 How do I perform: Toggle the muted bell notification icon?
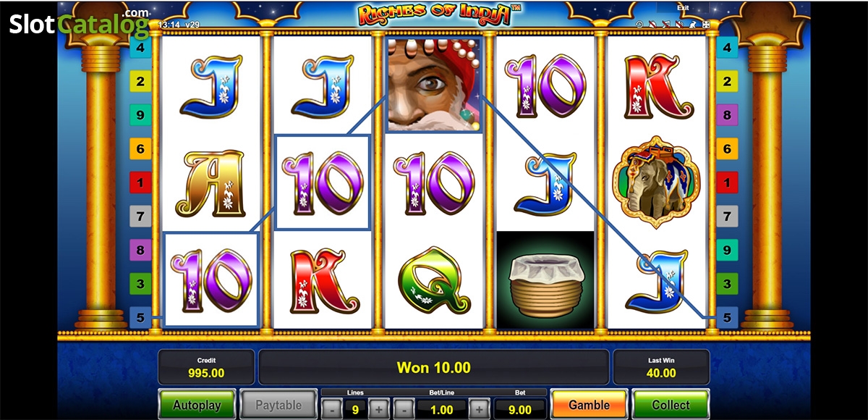pyautogui.click(x=652, y=25)
